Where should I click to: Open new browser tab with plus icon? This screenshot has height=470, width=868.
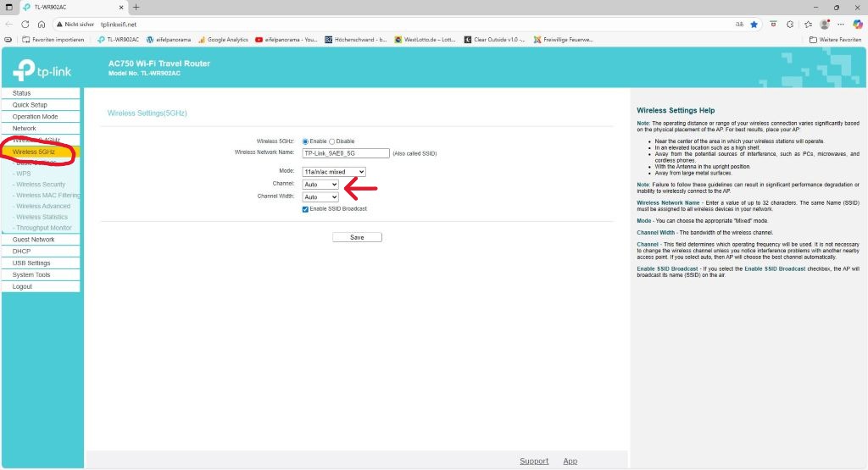pos(136,7)
